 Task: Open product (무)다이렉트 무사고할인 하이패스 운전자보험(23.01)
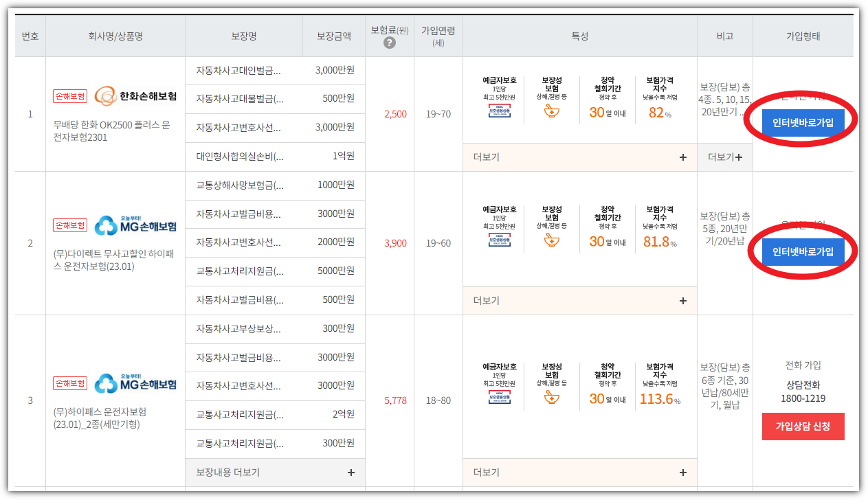tap(114, 260)
